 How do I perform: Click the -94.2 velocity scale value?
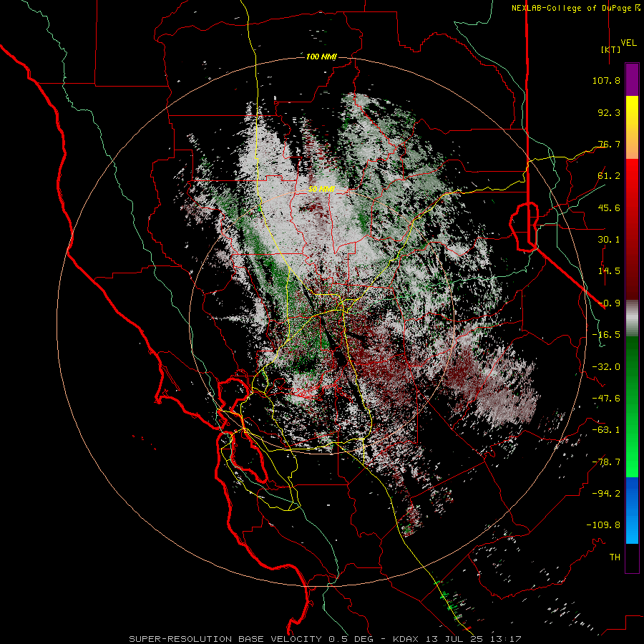click(606, 494)
